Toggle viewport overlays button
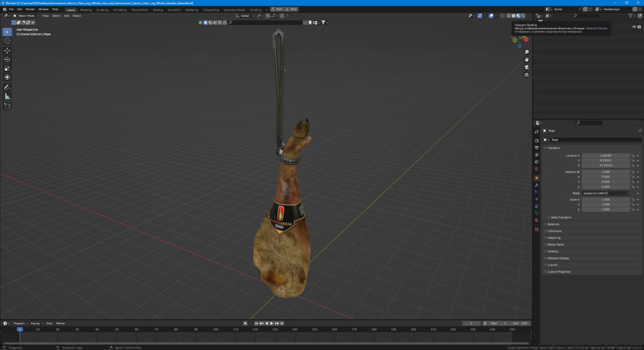Viewport: 644px width, 350px height. (491, 16)
